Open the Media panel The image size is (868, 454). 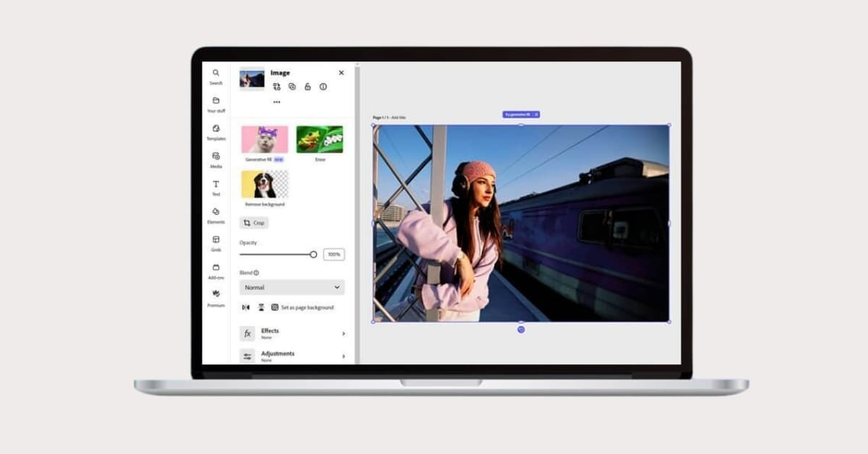point(216,160)
